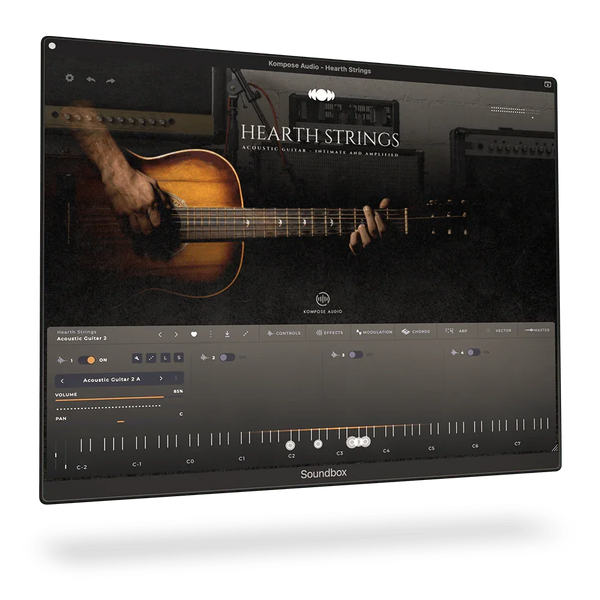
Task: Click the C5 key label
Action: (x=431, y=448)
